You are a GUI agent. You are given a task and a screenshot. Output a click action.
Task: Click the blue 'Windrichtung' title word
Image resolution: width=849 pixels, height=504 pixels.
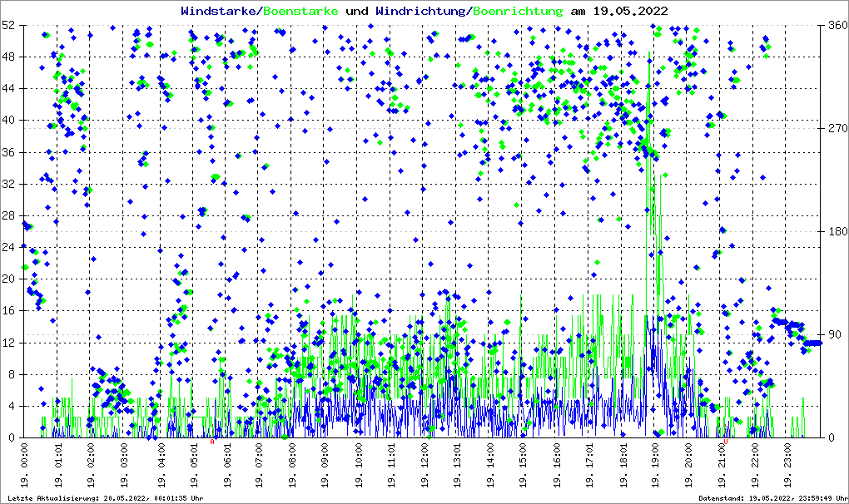tap(421, 11)
